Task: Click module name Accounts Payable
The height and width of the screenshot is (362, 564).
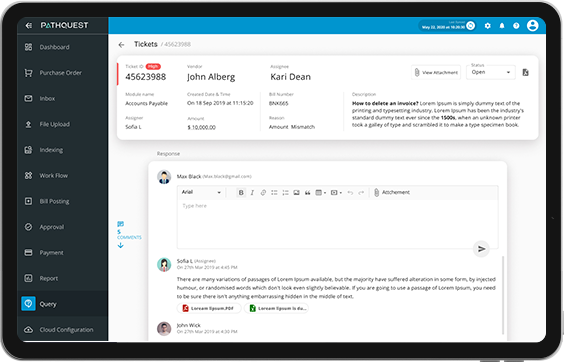Action: coord(146,104)
